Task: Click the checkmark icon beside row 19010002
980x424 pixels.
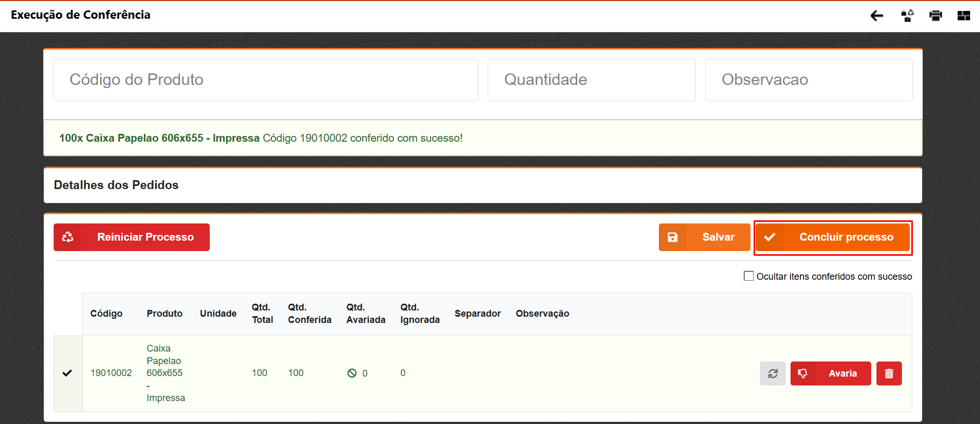Action: (67, 373)
